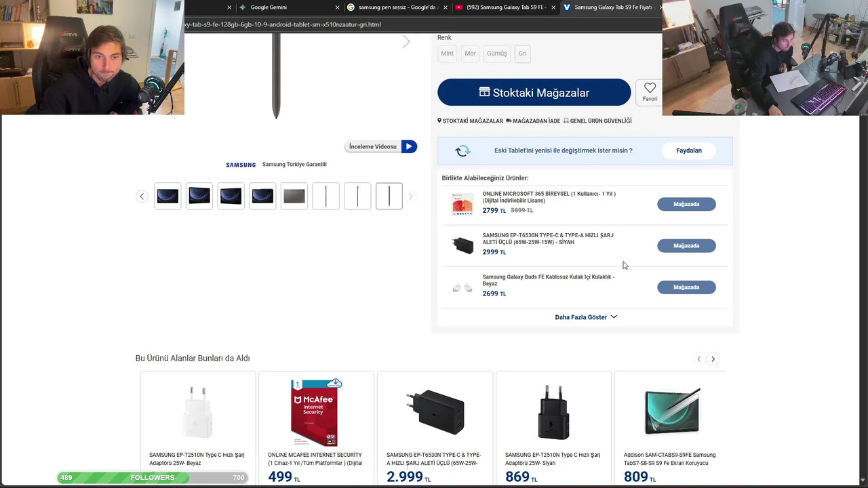
Task: Click the 809 TL screen protector price
Action: point(639,477)
